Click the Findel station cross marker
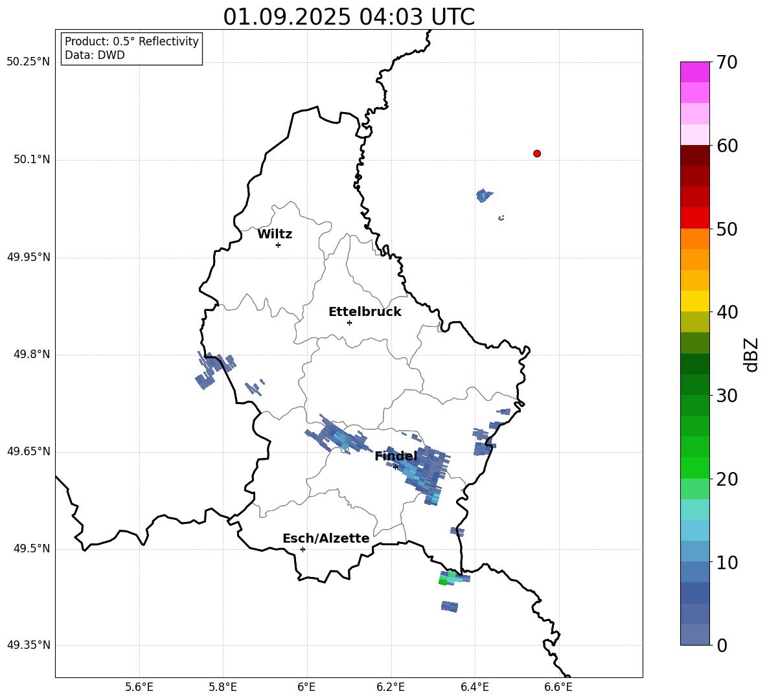This screenshot has height=700, width=767. tap(396, 467)
